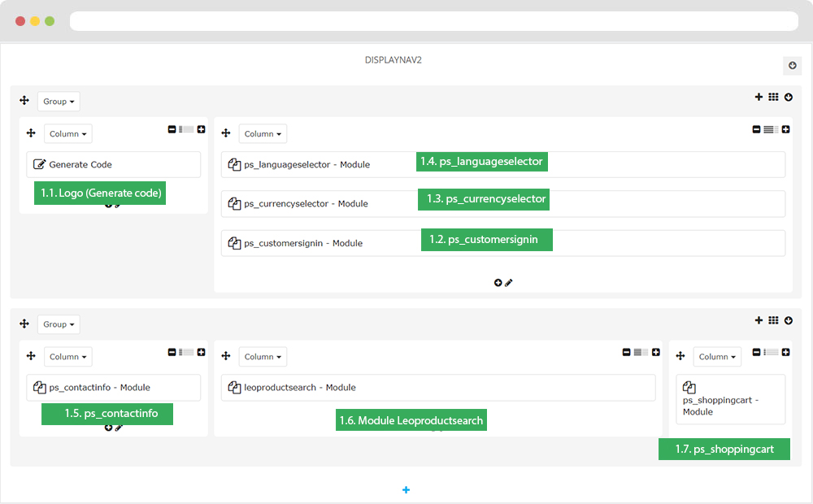Viewport: 813px width, 504px height.
Task: Click the DISPLAYNAV2 collapse arrow button
Action: 792,66
